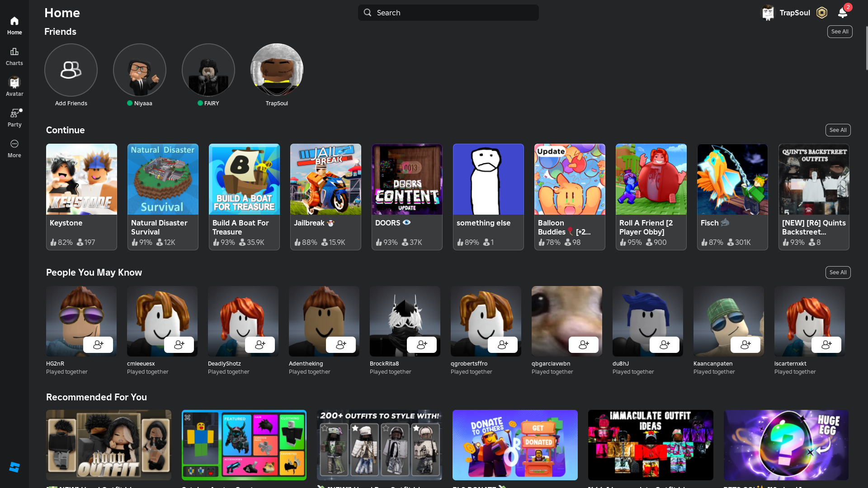The width and height of the screenshot is (868, 488).
Task: Click the Adentheking username
Action: (x=306, y=364)
